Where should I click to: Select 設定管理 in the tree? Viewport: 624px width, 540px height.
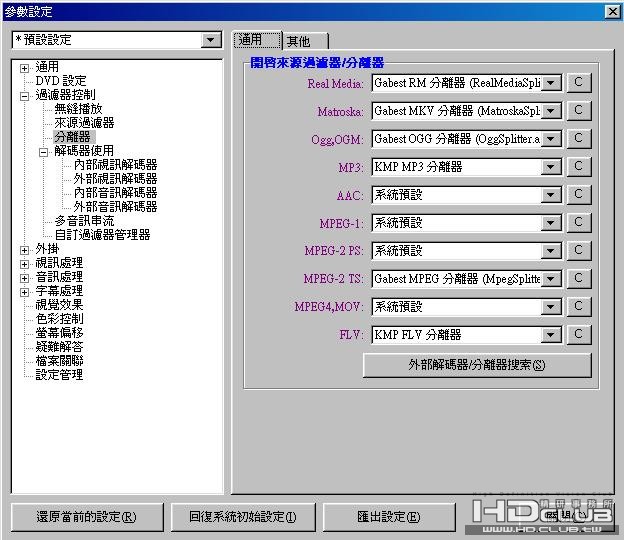point(59,375)
